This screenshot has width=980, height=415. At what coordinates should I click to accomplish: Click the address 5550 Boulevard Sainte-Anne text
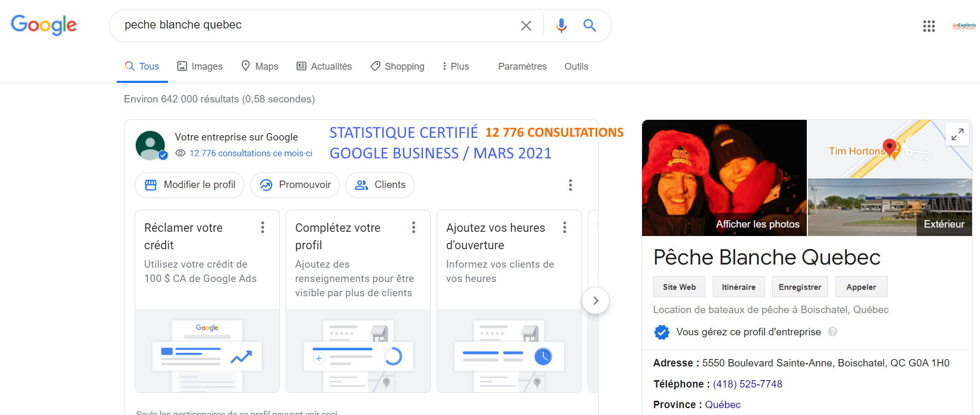(826, 363)
